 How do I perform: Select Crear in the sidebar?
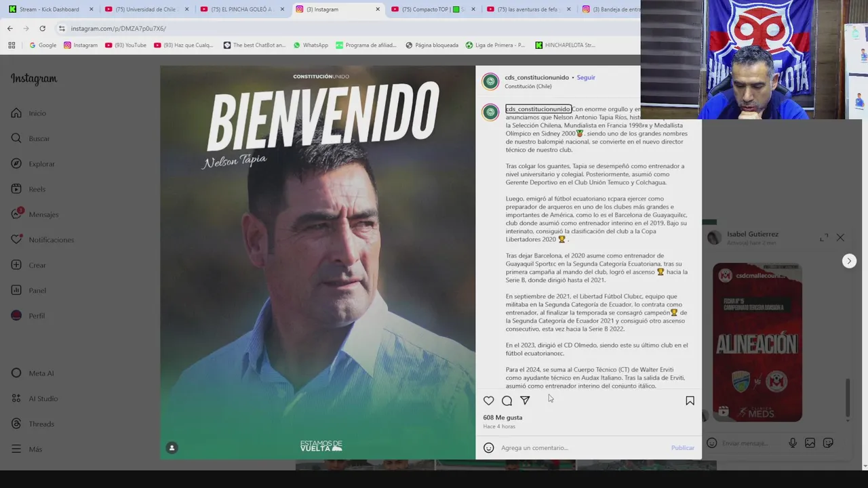click(28, 265)
